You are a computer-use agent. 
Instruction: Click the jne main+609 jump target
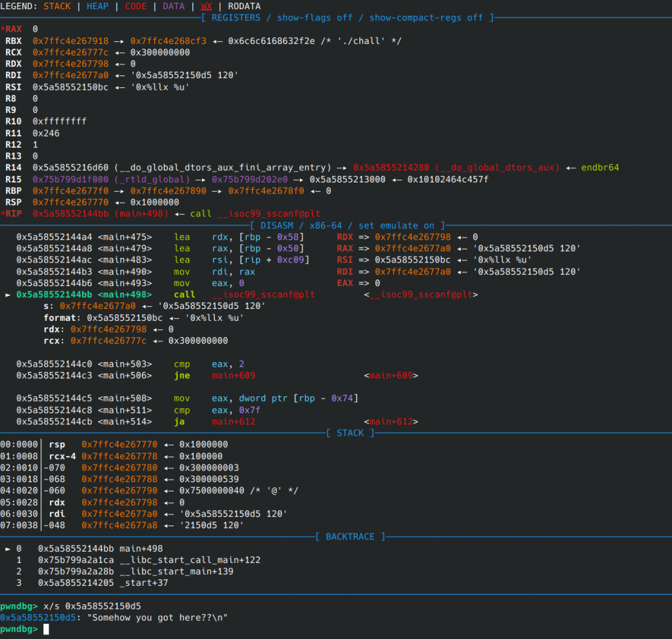tap(233, 376)
